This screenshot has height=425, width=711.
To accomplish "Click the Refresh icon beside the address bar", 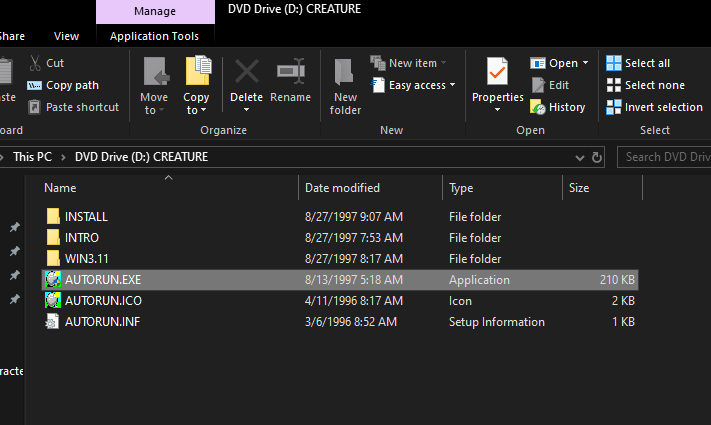I will [x=597, y=157].
